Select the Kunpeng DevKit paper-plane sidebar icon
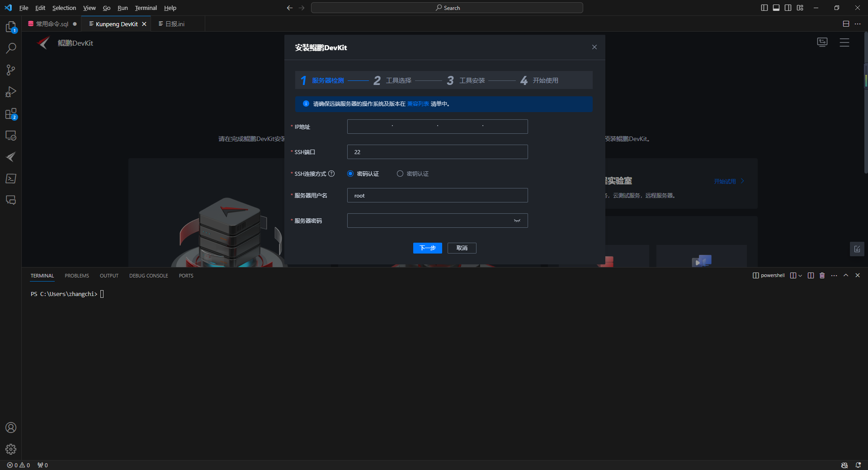This screenshot has height=470, width=868. 11,157
